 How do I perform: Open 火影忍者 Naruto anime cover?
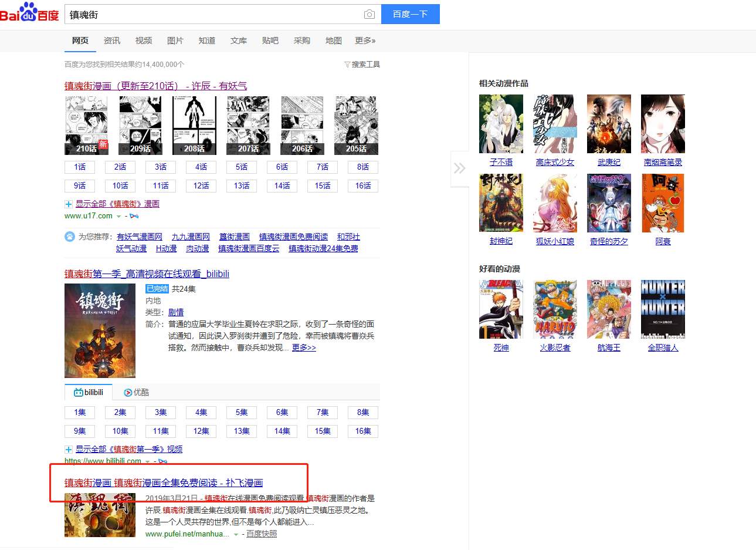point(555,309)
